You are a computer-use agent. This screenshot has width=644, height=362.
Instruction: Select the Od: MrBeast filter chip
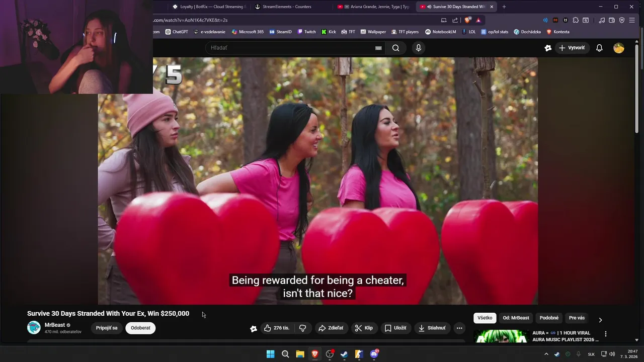click(x=516, y=318)
